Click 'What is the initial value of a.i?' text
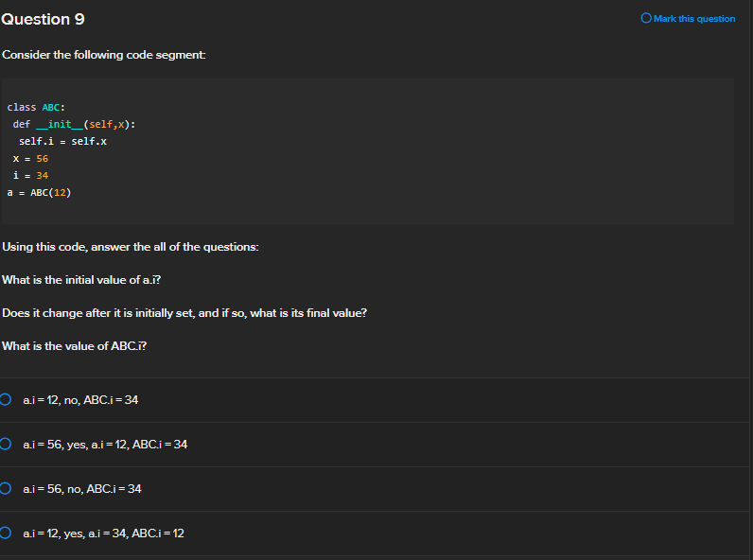Viewport: 753px width, 560px height. (81, 280)
